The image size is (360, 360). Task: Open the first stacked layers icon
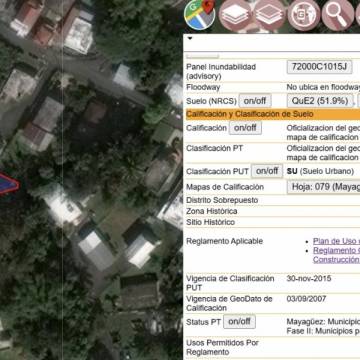[235, 15]
